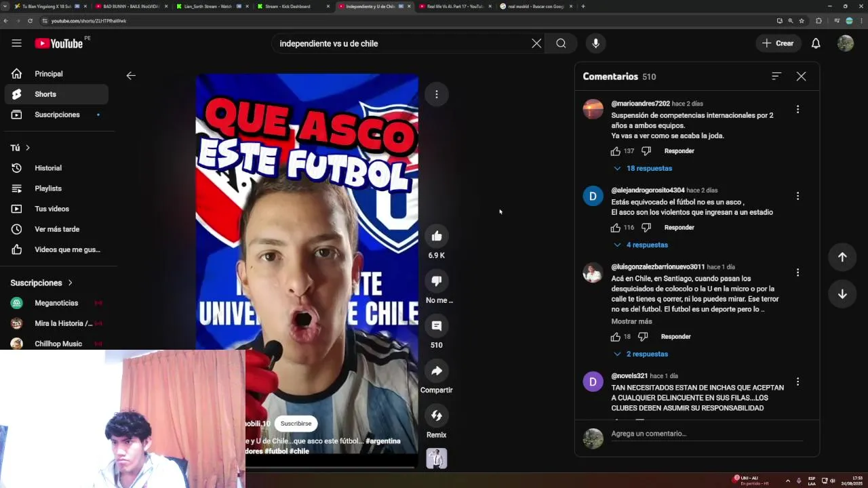
Task: Go back with the arrow beside the Short
Action: 131,76
